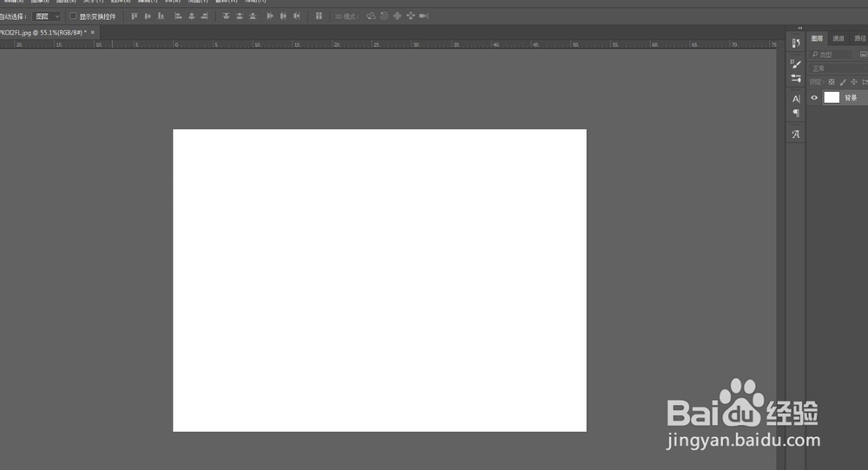The width and height of the screenshot is (868, 470).
Task: Collapse the panel dock with double arrows
Action: coord(800,28)
